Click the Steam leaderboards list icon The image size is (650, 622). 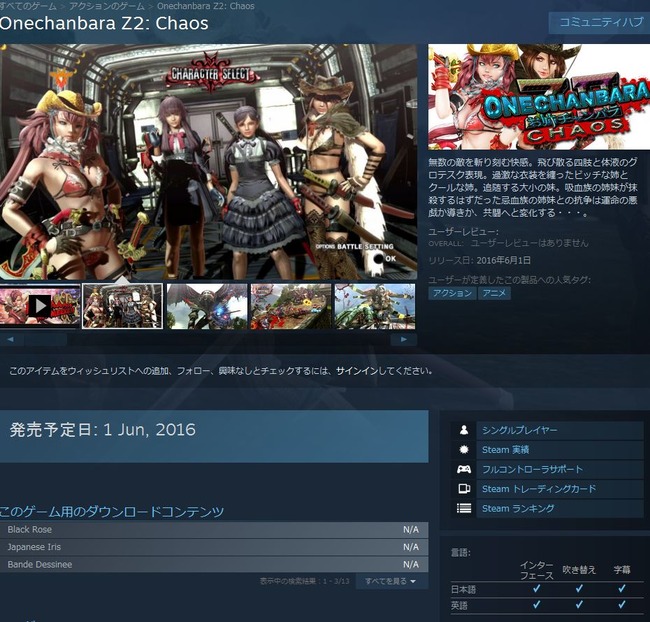coord(463,508)
